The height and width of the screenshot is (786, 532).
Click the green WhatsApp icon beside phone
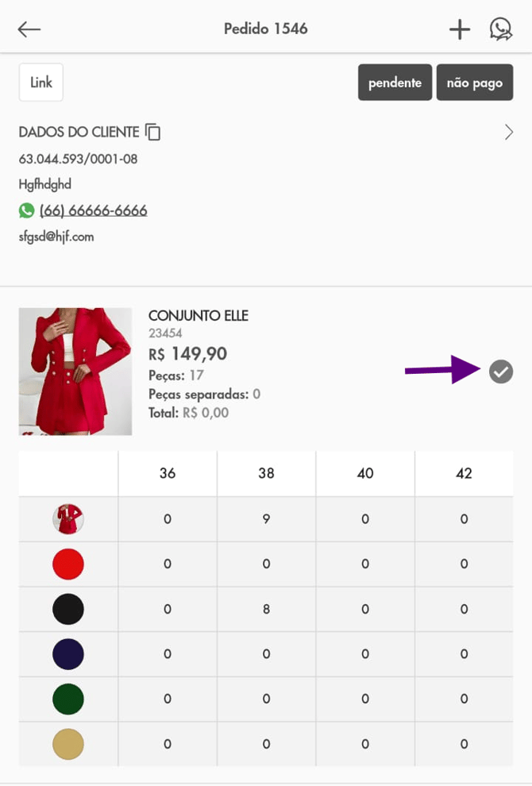(x=27, y=210)
